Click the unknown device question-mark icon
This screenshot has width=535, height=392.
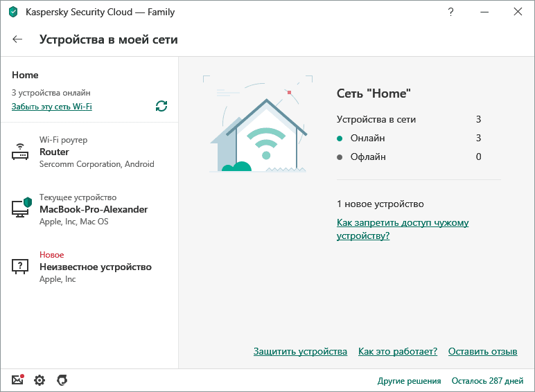pyautogui.click(x=21, y=267)
